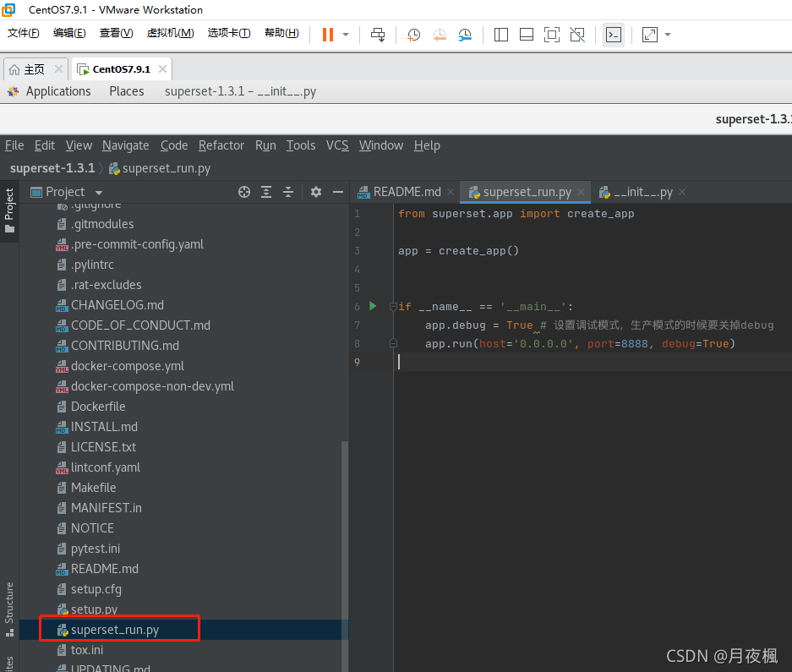Toggle the Project tool window side tab
The height and width of the screenshot is (672, 792).
coord(9,210)
